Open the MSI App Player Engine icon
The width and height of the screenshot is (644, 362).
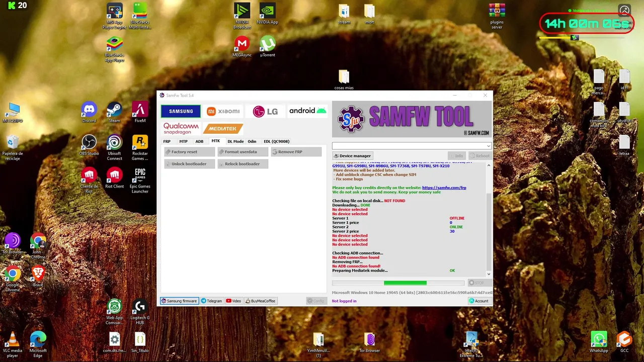point(114,16)
